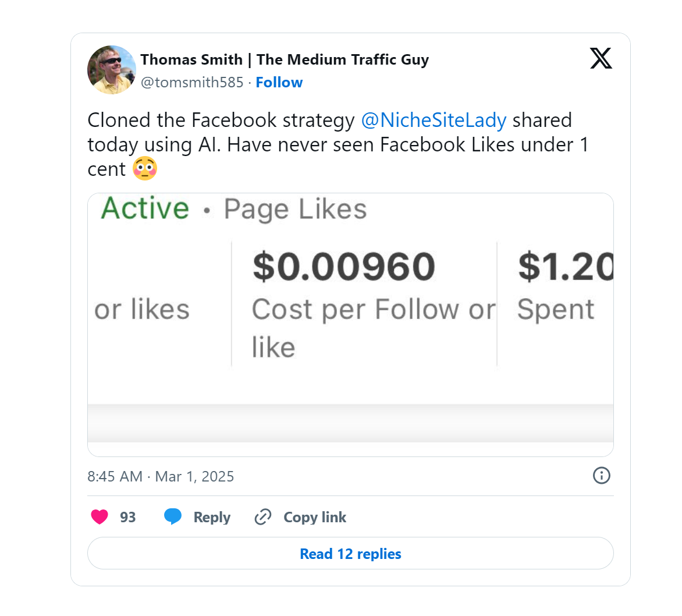
Task: Click the Copy link text
Action: coord(314,517)
